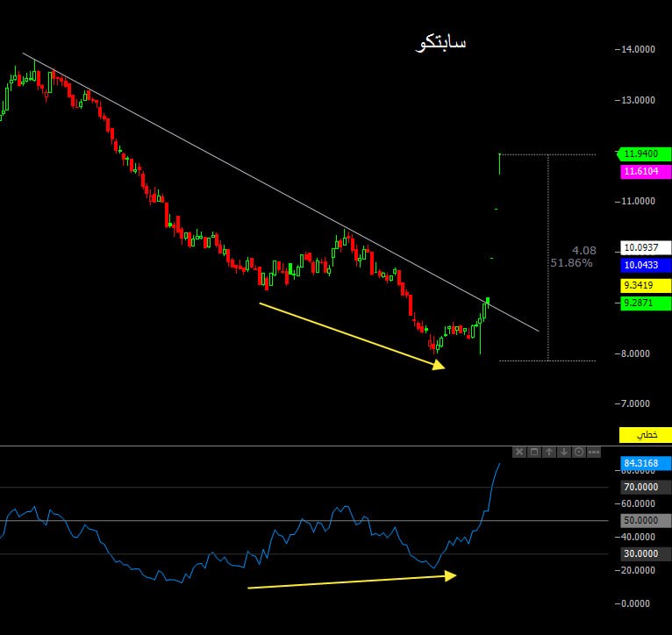Click the 51.86% measurement text
672x635 pixels.
pos(571,262)
